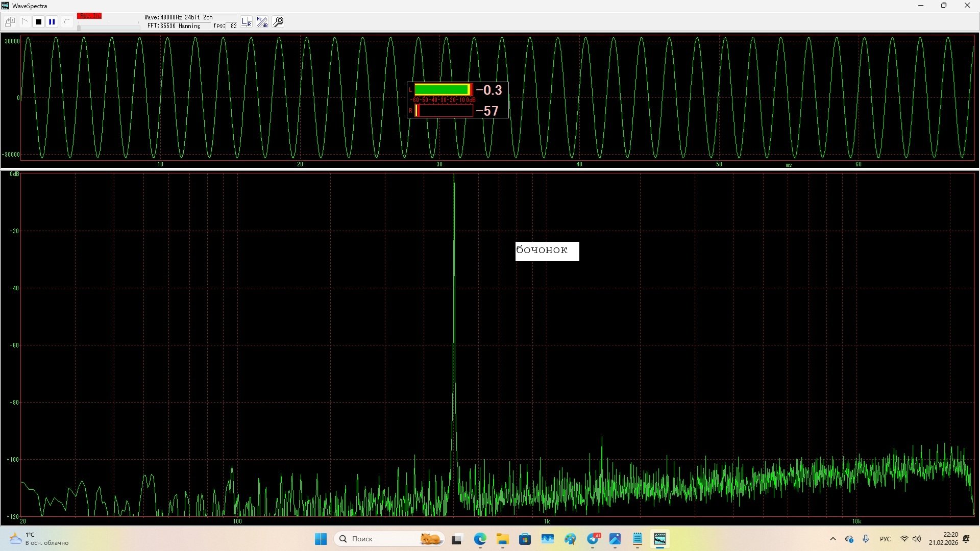980x551 pixels.
Task: Open Telegram from the taskbar
Action: point(593,539)
